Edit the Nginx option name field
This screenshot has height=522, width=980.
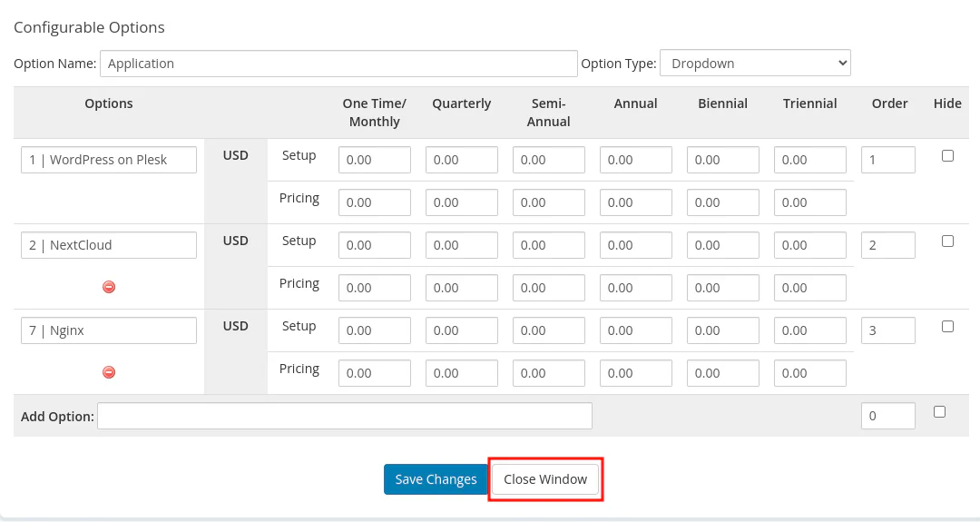109,330
